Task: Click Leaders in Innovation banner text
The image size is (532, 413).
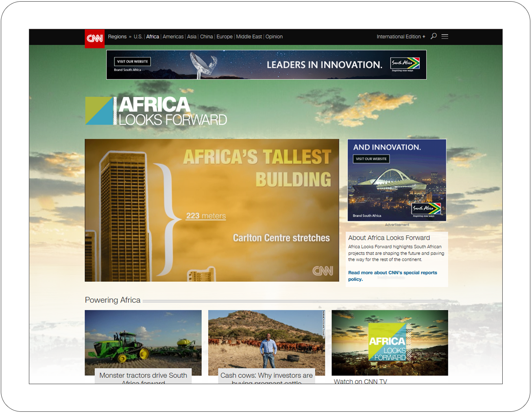Action: click(325, 65)
